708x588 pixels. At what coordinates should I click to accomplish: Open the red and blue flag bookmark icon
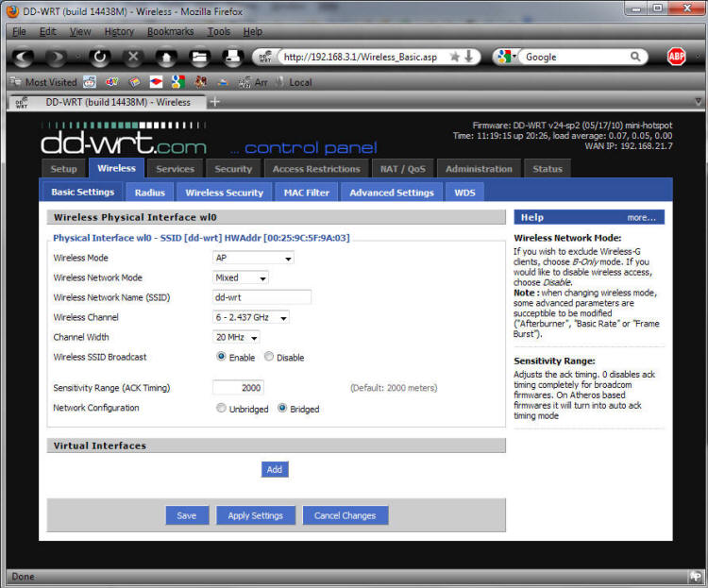(156, 82)
